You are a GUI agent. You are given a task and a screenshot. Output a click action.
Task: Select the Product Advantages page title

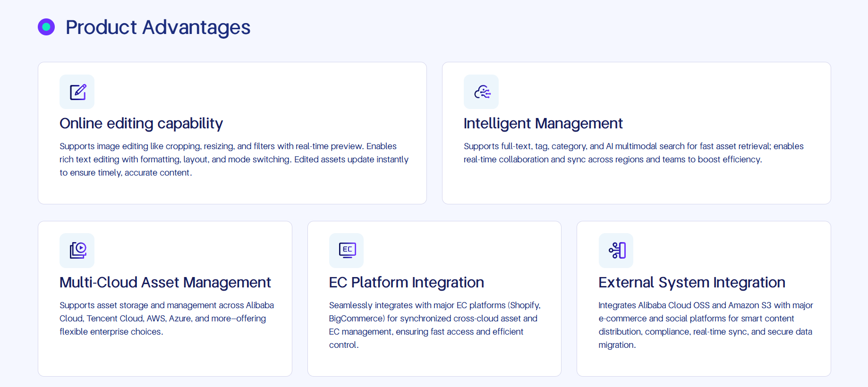tap(158, 27)
